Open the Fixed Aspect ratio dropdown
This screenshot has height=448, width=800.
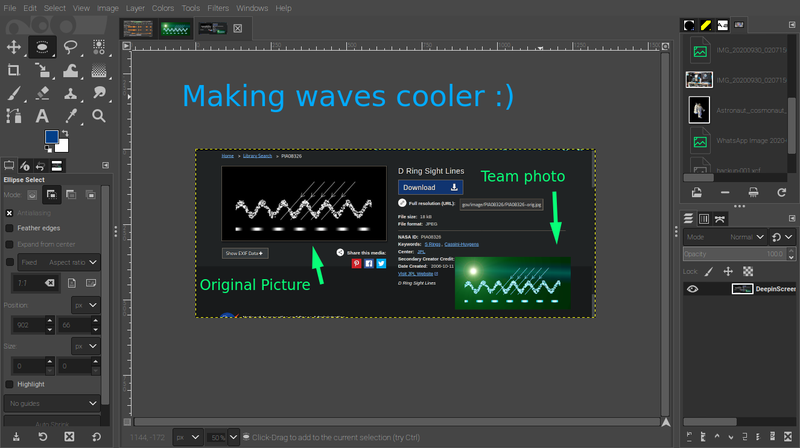click(59, 262)
